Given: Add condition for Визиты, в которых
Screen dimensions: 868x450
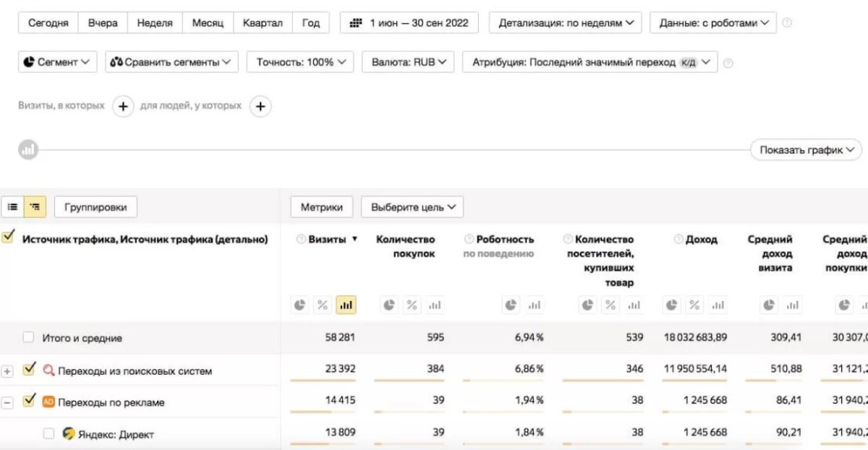Looking at the screenshot, I should pos(123,106).
